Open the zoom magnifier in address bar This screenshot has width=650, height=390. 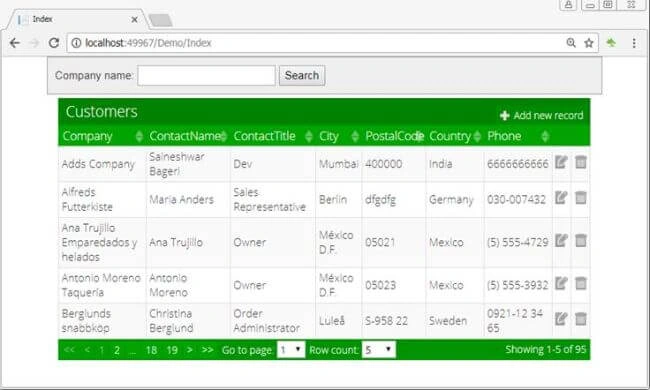(x=571, y=43)
